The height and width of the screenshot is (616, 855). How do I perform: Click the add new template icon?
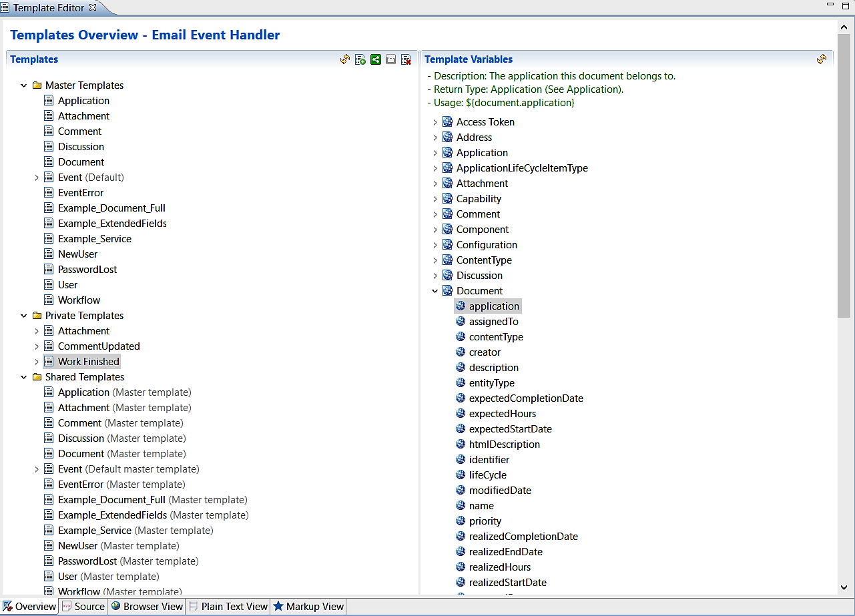[x=360, y=59]
